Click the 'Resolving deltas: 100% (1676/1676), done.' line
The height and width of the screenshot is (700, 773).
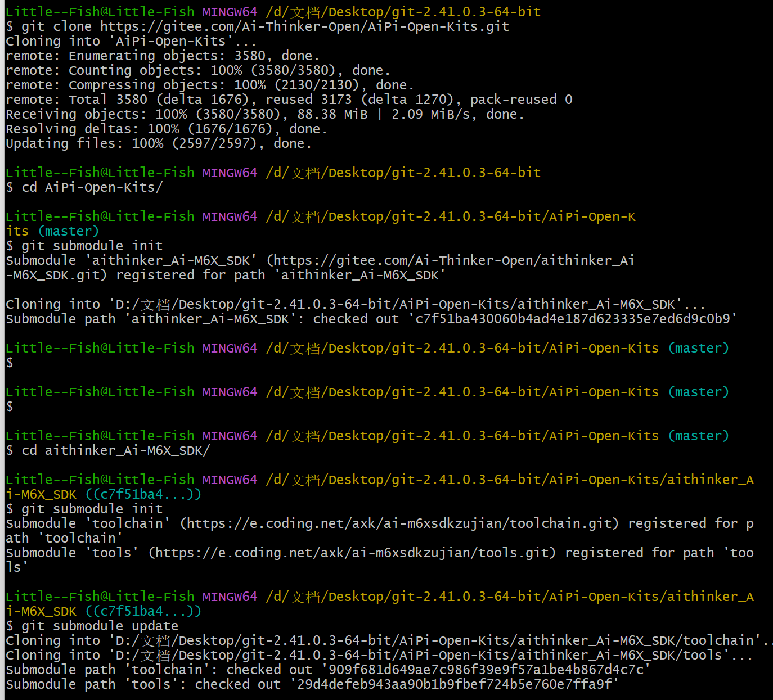click(167, 129)
